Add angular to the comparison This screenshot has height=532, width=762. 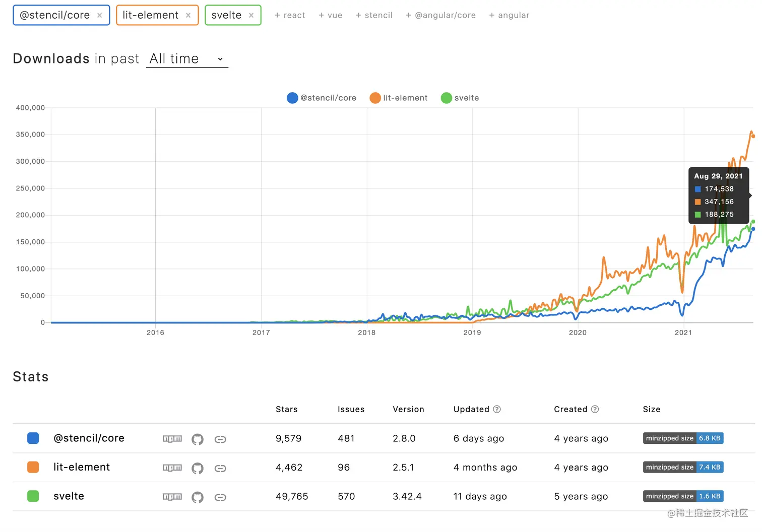pyautogui.click(x=509, y=16)
